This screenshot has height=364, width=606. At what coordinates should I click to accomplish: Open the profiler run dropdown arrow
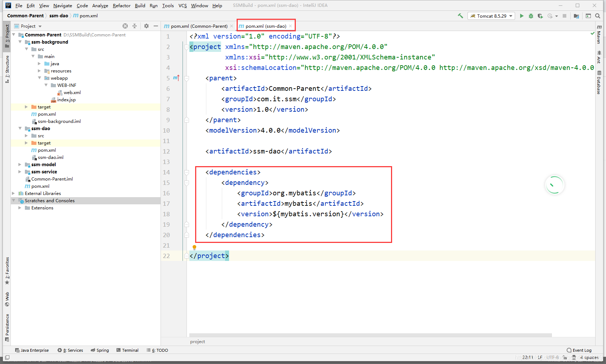[x=557, y=16]
